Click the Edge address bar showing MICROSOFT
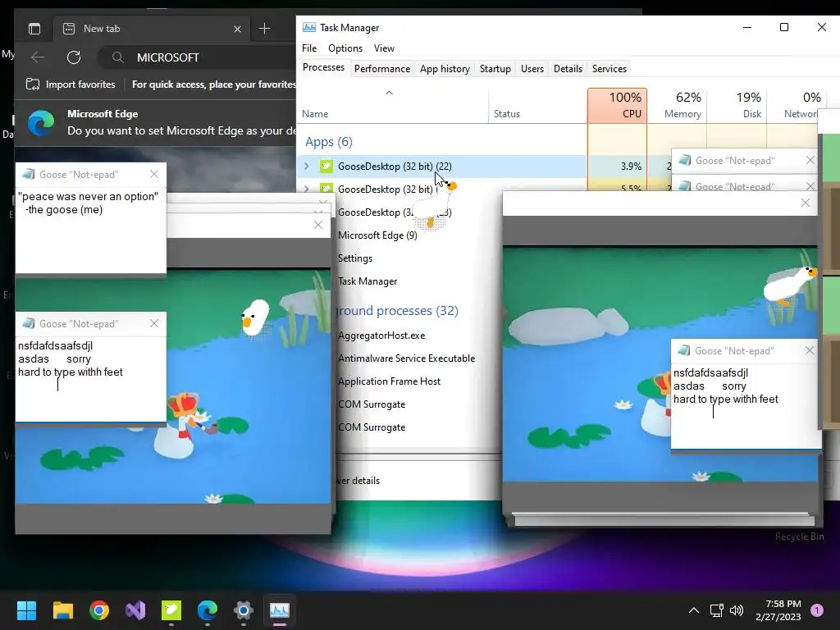Viewport: 840px width, 630px height. 196,57
